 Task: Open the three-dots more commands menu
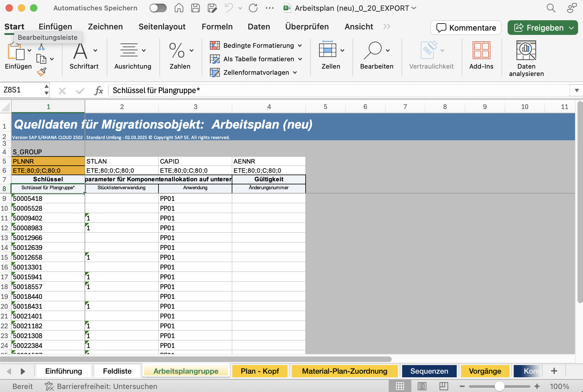[x=270, y=8]
